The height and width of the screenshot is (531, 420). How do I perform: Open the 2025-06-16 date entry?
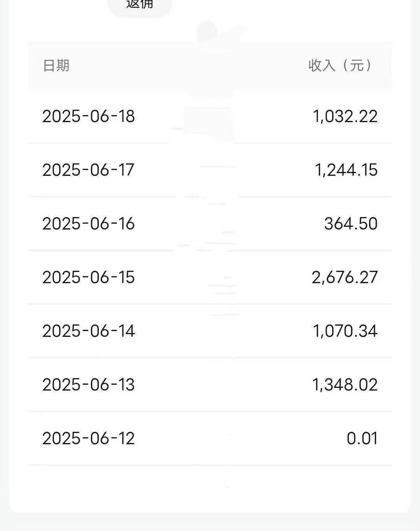pyautogui.click(x=88, y=224)
